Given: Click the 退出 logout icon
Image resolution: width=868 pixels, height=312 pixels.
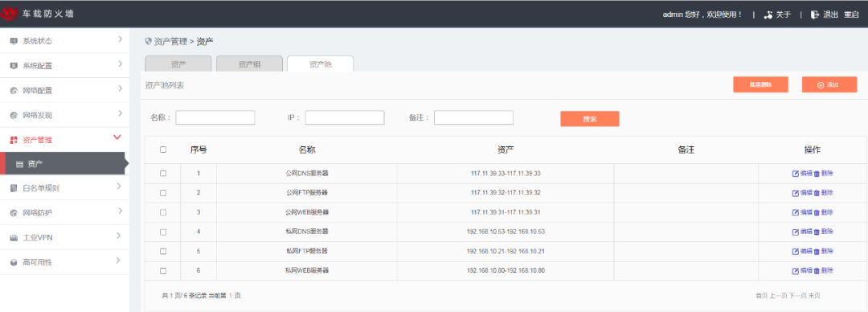Looking at the screenshot, I should (x=815, y=15).
